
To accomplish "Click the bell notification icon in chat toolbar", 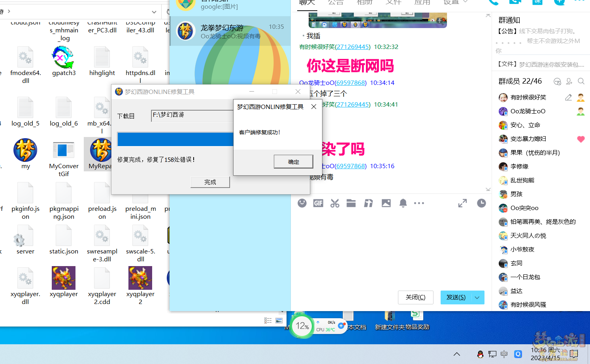I will [403, 203].
